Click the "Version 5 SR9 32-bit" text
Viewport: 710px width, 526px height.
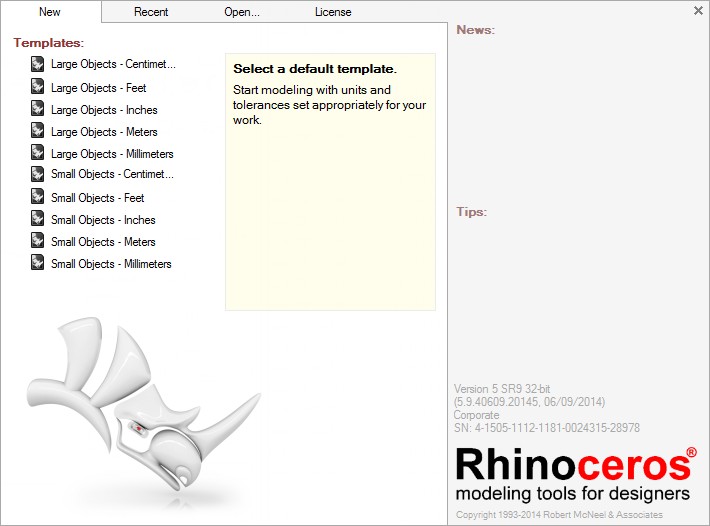[x=502, y=389]
